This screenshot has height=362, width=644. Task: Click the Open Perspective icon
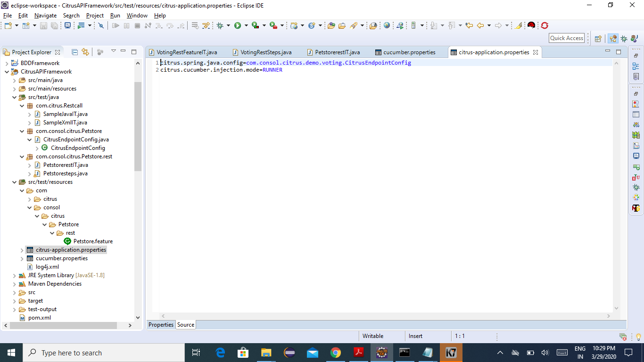598,39
